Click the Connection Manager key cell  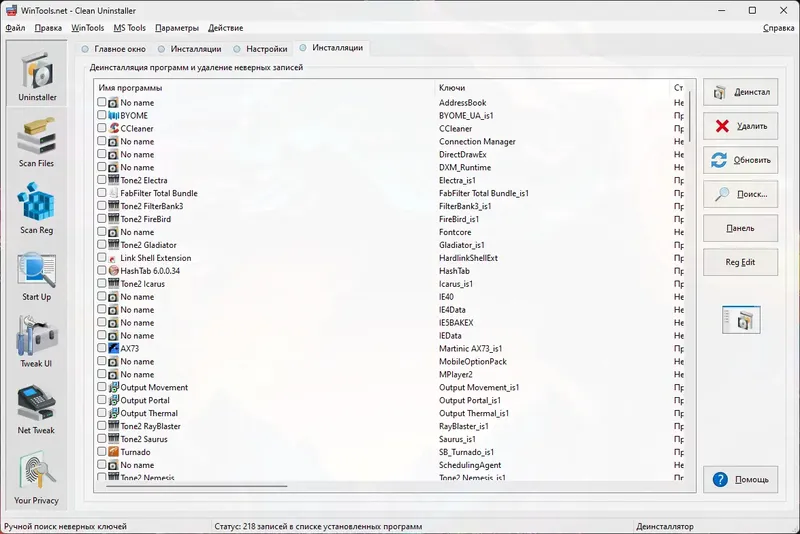477,141
